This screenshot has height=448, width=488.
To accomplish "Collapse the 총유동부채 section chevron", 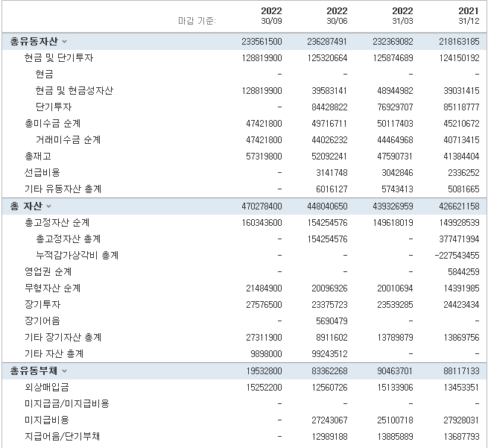I will pyautogui.click(x=64, y=370).
